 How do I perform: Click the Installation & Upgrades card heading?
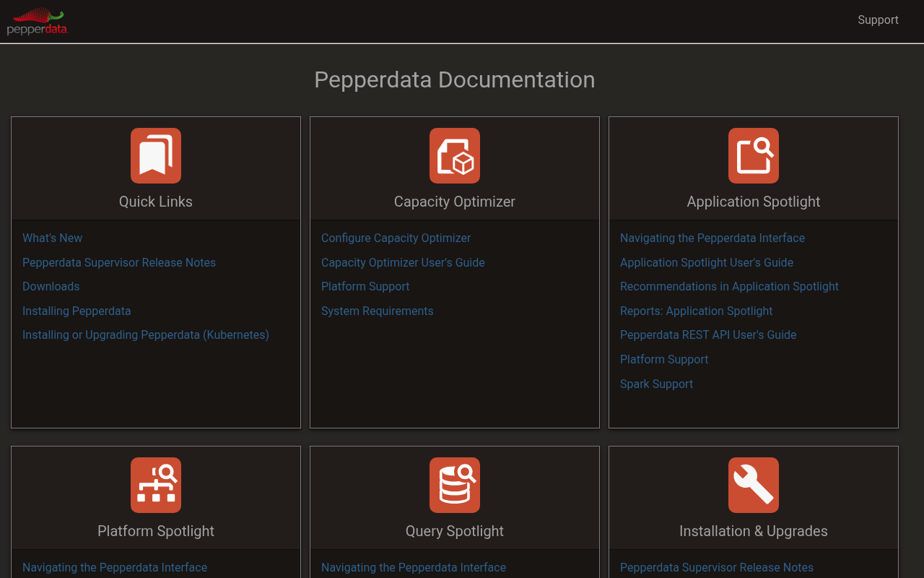(x=754, y=531)
